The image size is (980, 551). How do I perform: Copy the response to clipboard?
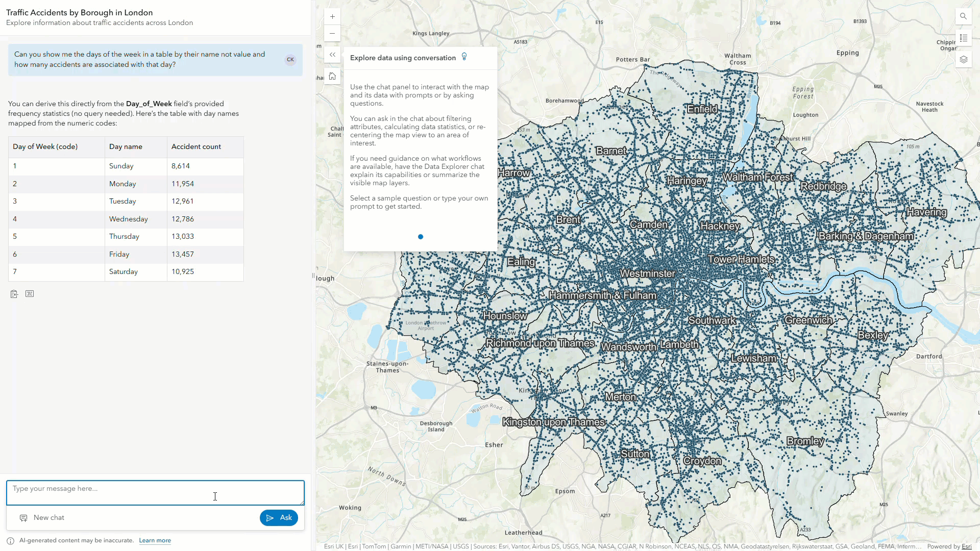pos(14,294)
